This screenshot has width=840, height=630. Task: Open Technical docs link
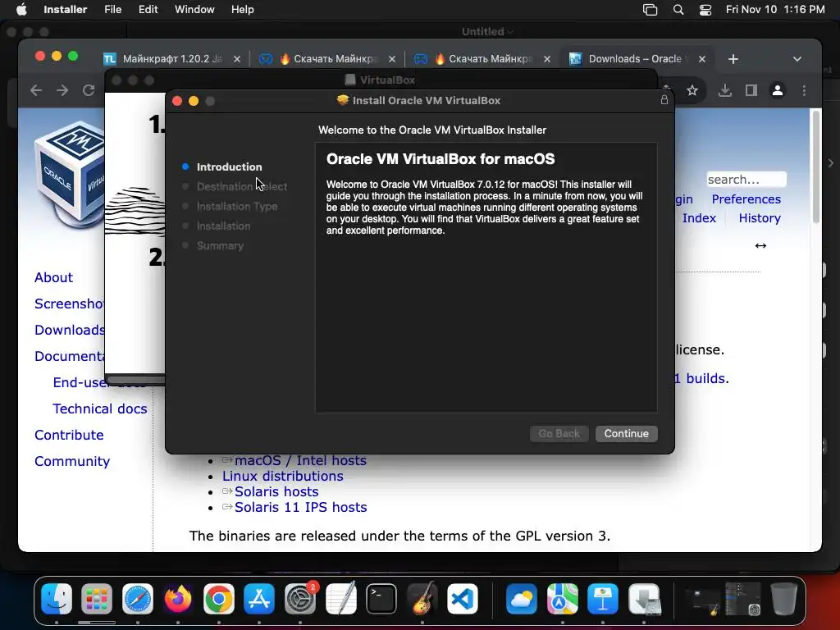[x=99, y=409]
